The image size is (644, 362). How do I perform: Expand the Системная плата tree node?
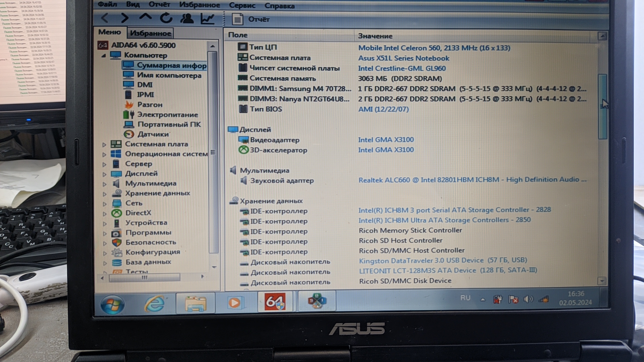click(104, 144)
